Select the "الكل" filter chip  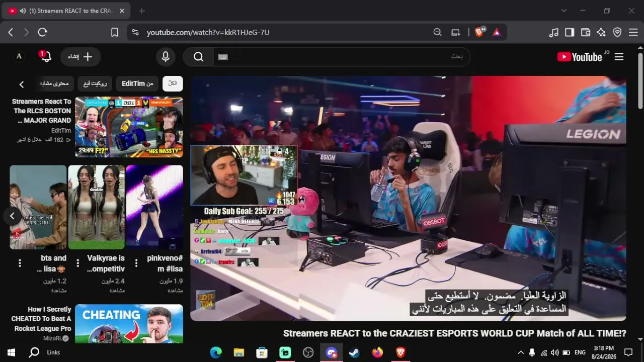[x=173, y=83]
